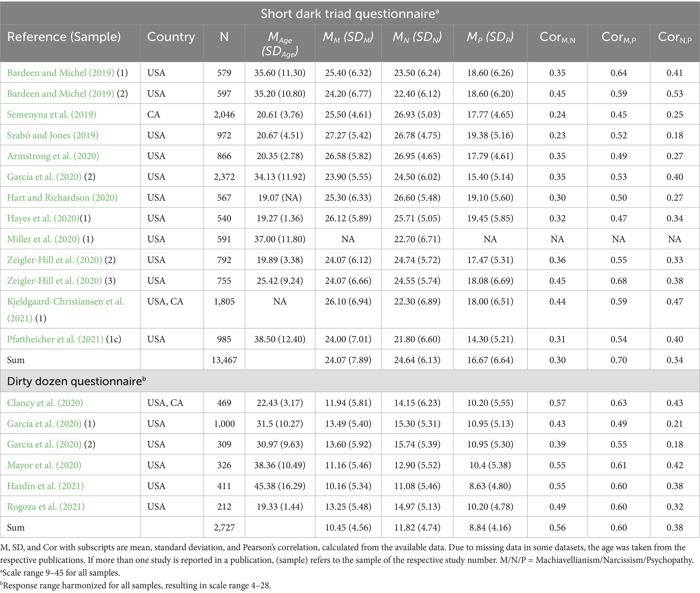Select the value '8.84 (4.16)' in Dirty dozen Sum row

[x=490, y=527]
